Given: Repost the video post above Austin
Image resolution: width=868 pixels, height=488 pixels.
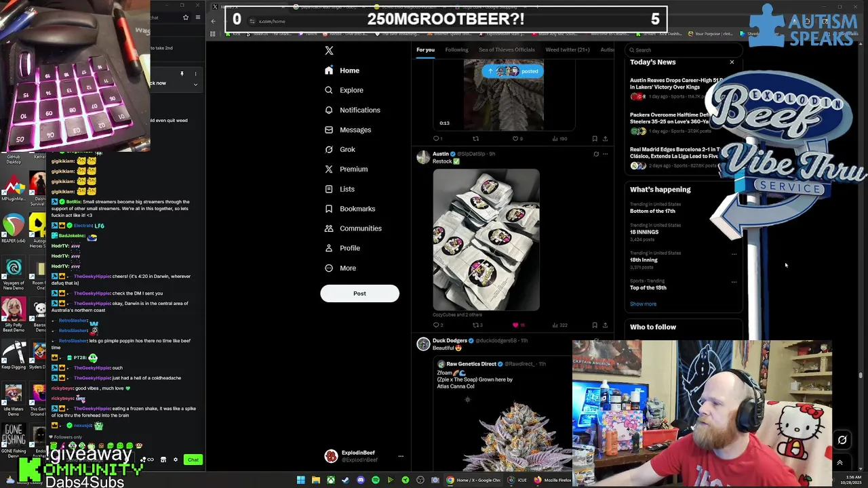Looking at the screenshot, I should tap(475, 139).
